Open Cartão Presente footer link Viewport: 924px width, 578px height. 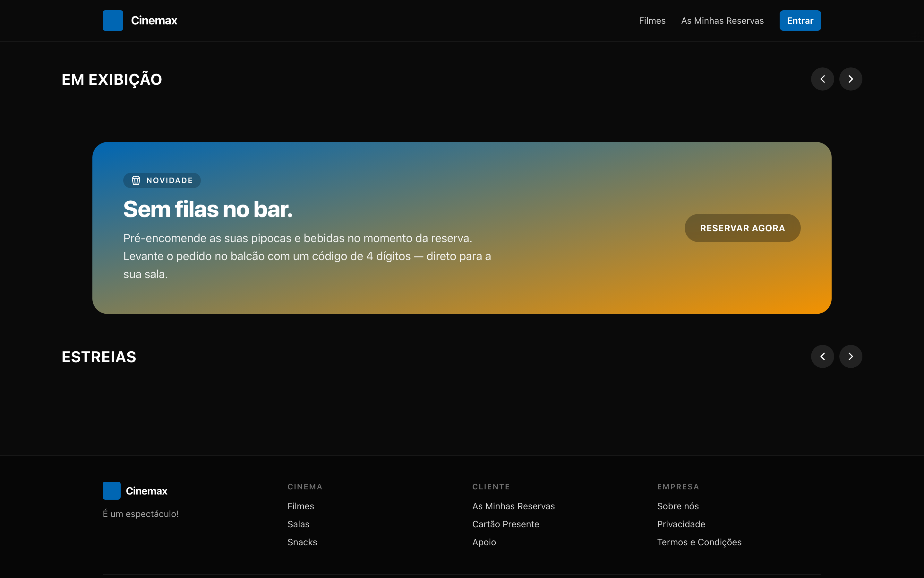tap(506, 524)
